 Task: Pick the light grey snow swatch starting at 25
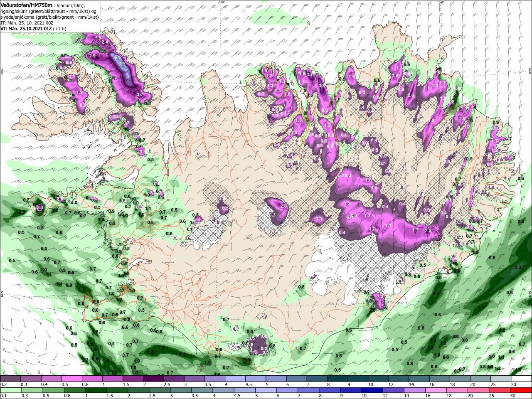501,379
